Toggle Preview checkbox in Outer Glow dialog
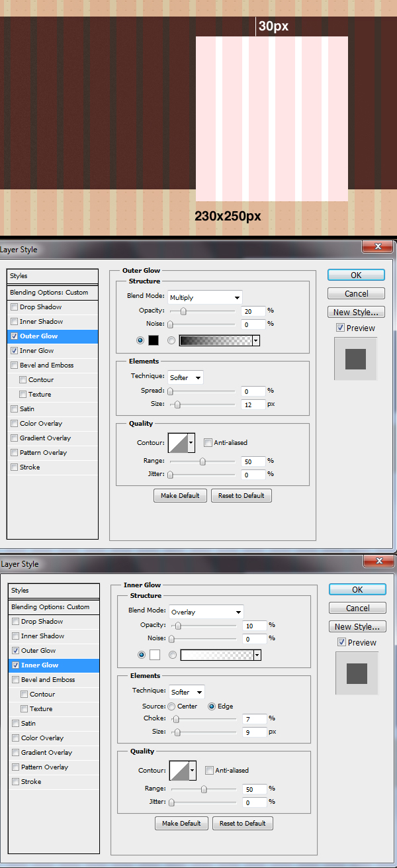397x868 pixels. click(x=340, y=328)
